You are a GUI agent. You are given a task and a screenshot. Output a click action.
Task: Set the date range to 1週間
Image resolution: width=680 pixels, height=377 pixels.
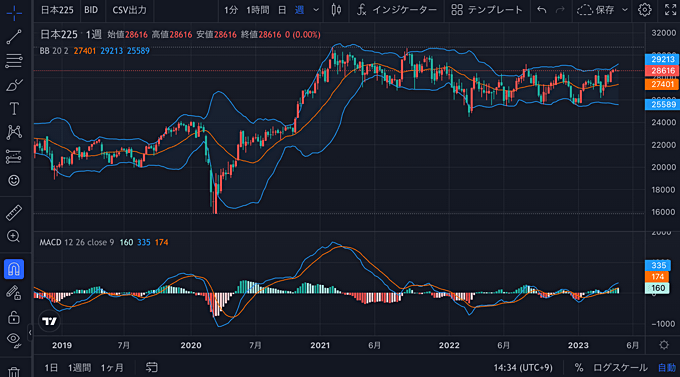[79, 368]
